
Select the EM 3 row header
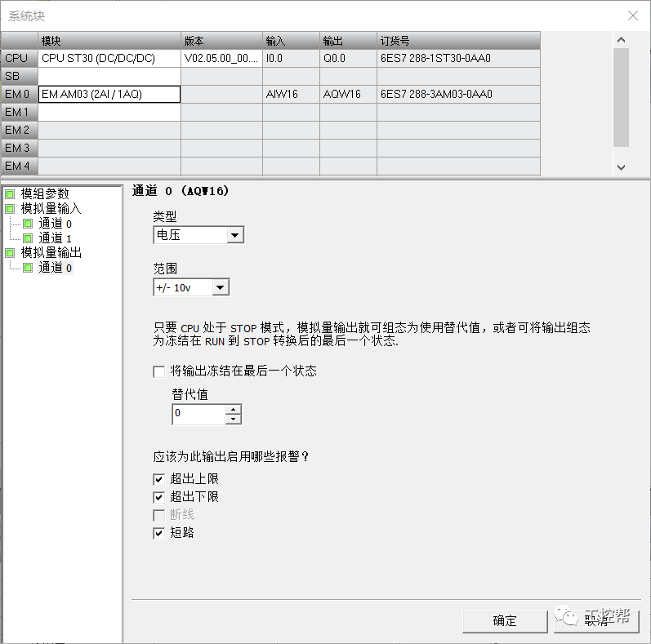pyautogui.click(x=20, y=148)
